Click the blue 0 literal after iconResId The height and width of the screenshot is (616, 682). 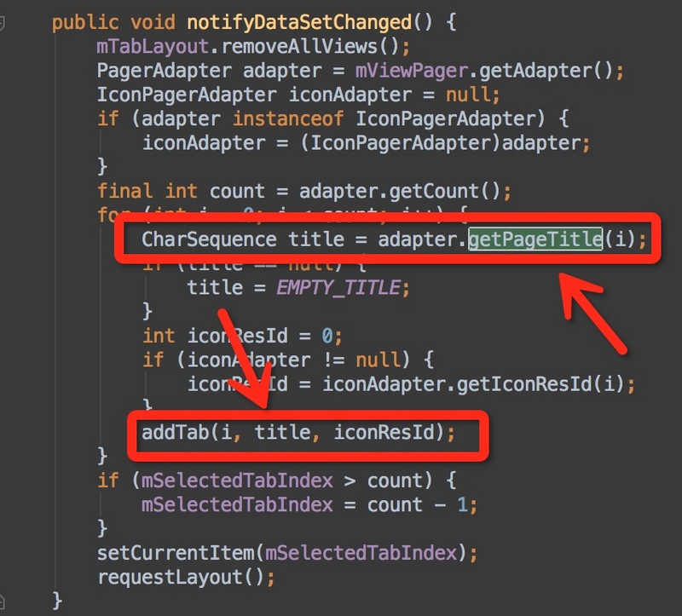click(327, 336)
